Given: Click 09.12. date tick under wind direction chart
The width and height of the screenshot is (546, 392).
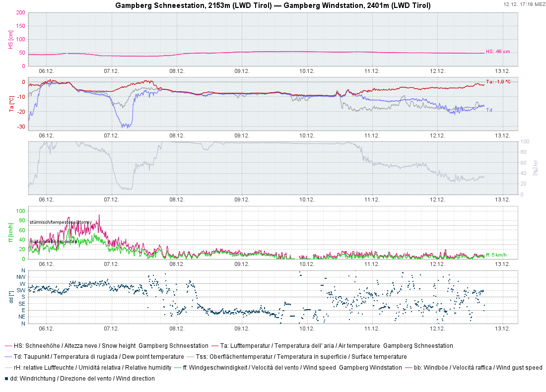Looking at the screenshot, I should 242,328.
